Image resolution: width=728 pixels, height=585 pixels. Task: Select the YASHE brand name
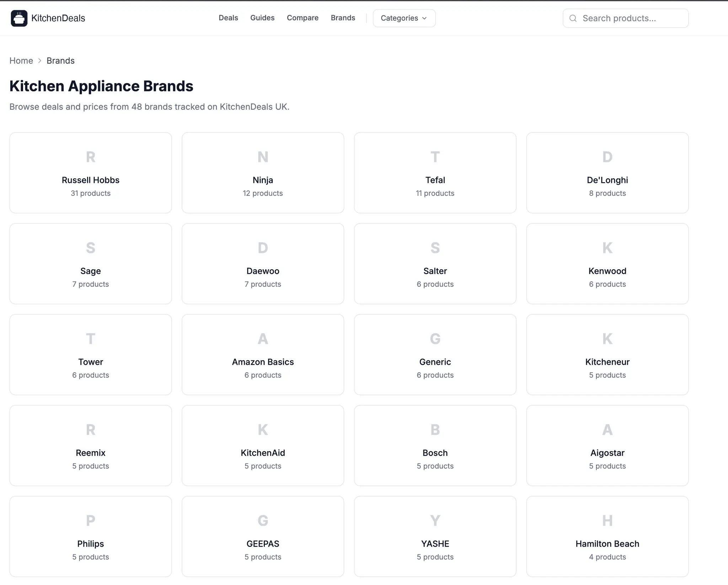click(435, 544)
